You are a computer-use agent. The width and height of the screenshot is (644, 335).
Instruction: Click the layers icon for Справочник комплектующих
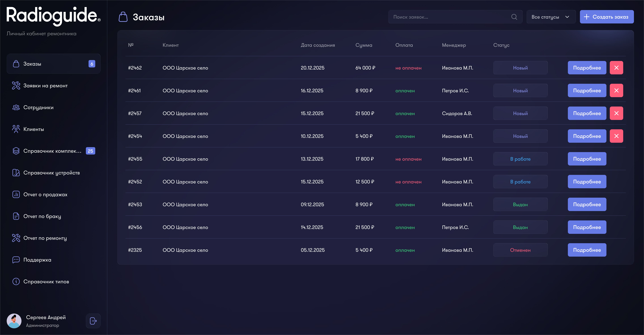[16, 151]
